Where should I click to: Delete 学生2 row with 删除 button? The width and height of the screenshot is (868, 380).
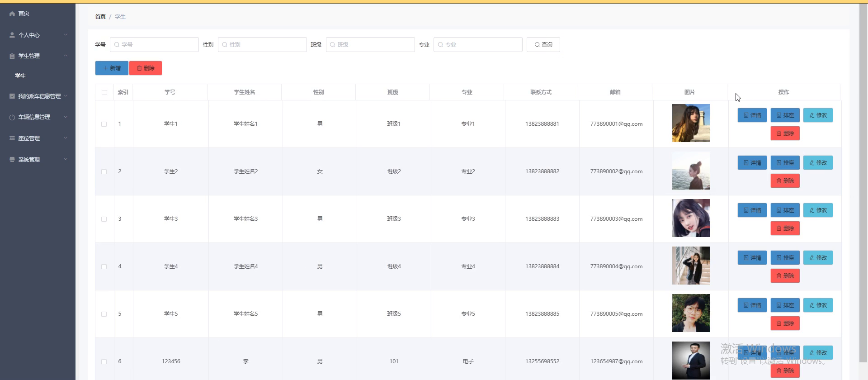click(x=785, y=181)
